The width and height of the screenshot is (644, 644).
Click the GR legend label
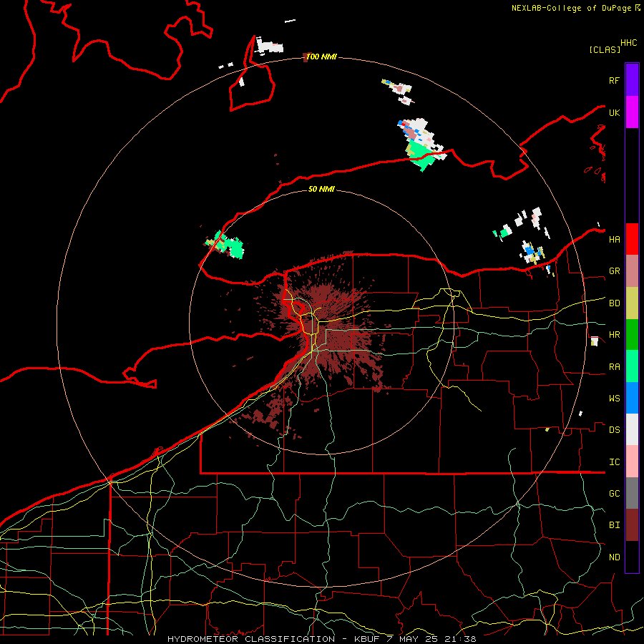614,271
